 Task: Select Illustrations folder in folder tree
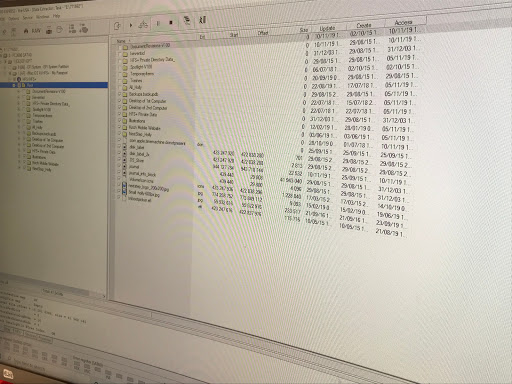[39, 157]
